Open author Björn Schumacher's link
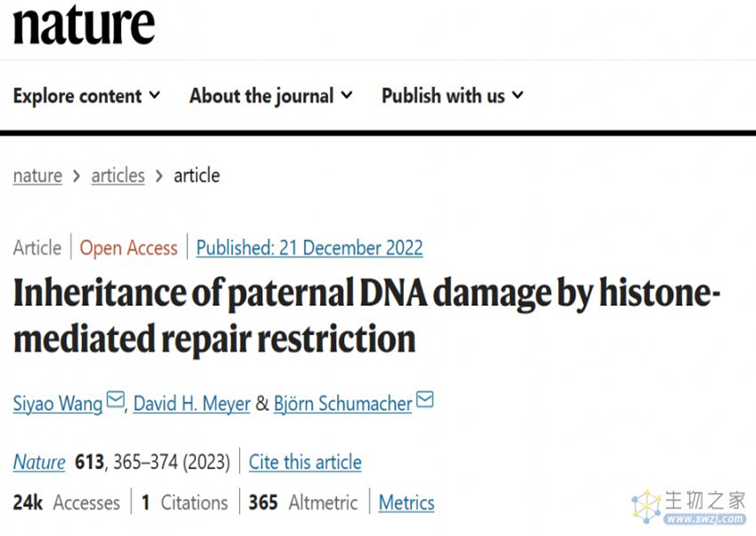 343,404
